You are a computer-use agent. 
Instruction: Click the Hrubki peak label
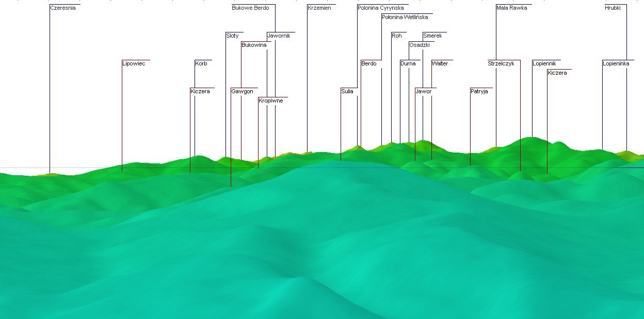pos(613,8)
